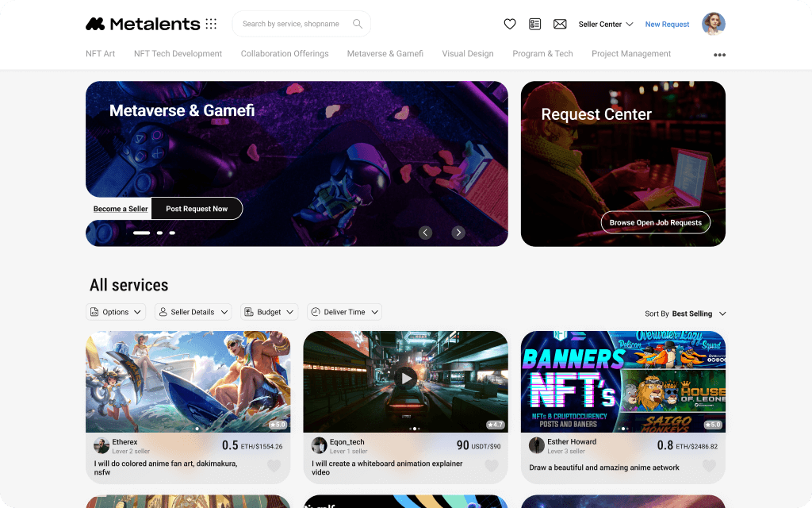Favorite the Etherex anime fan art service
Viewport: 812px width, 508px height.
tap(274, 466)
